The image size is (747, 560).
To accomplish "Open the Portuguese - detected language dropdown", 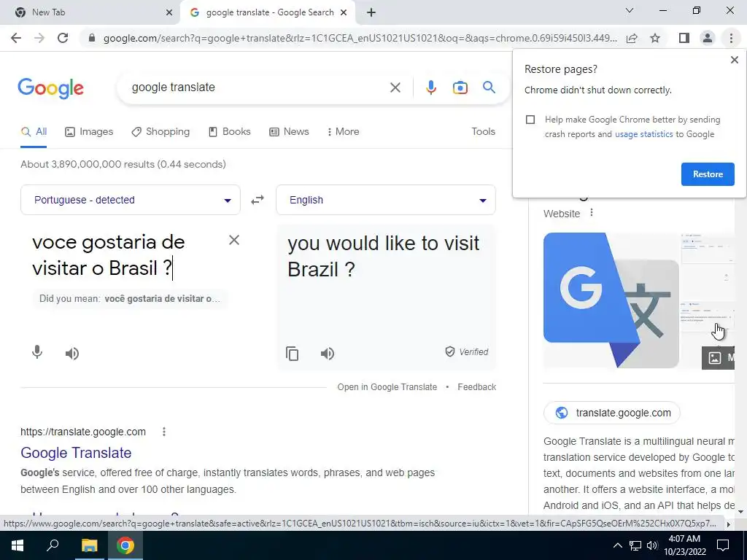I will [x=131, y=200].
